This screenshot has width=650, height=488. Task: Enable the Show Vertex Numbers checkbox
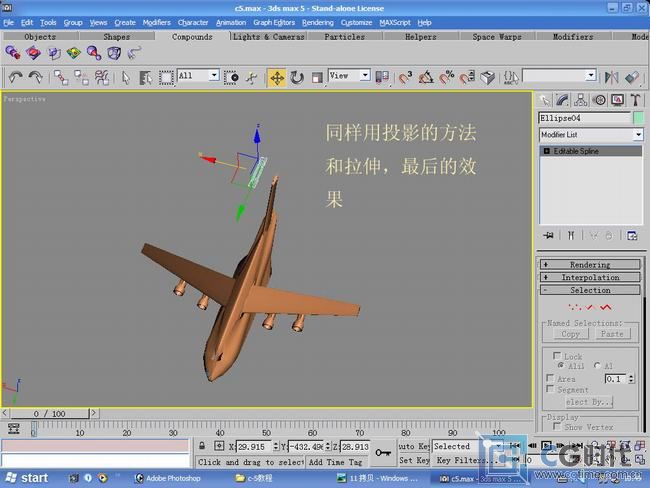coord(557,426)
